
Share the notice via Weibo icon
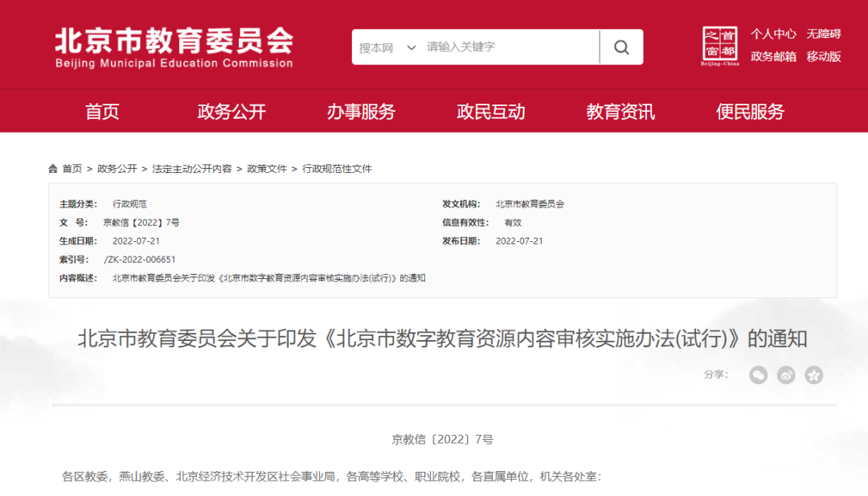click(x=786, y=375)
